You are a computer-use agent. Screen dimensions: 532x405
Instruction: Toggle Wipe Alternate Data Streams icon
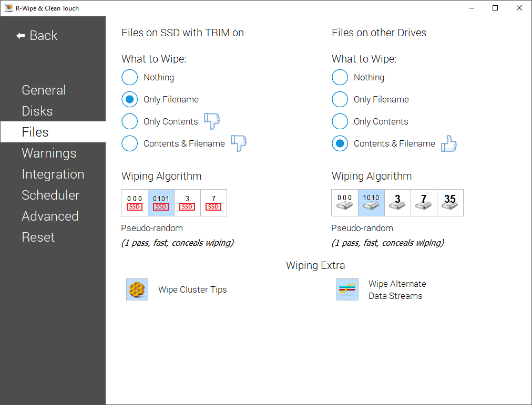pyautogui.click(x=347, y=289)
